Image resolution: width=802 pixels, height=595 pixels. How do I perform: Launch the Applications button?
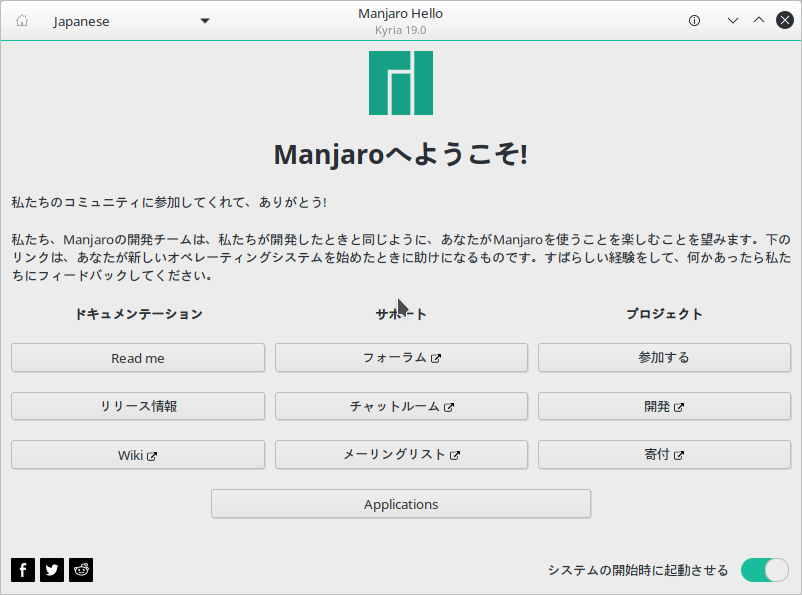coord(401,504)
